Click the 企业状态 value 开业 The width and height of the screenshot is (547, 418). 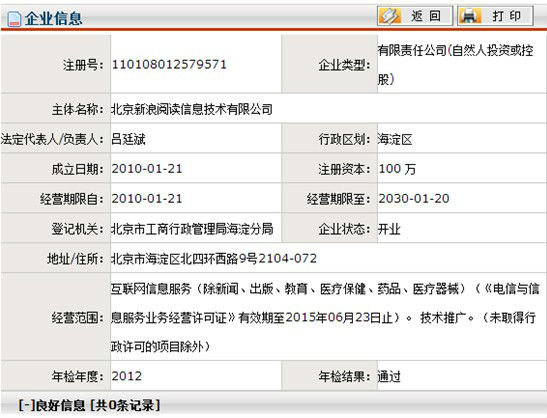point(389,229)
